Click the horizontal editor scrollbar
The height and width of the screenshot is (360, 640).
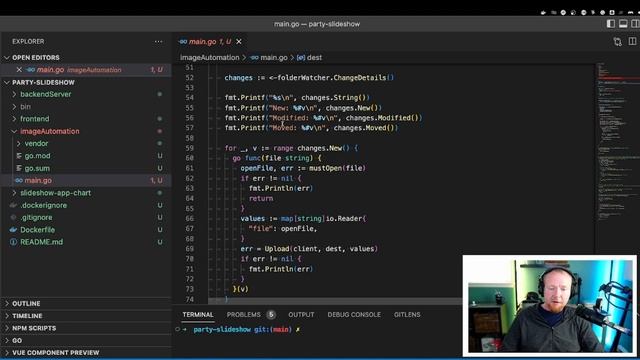[335, 301]
